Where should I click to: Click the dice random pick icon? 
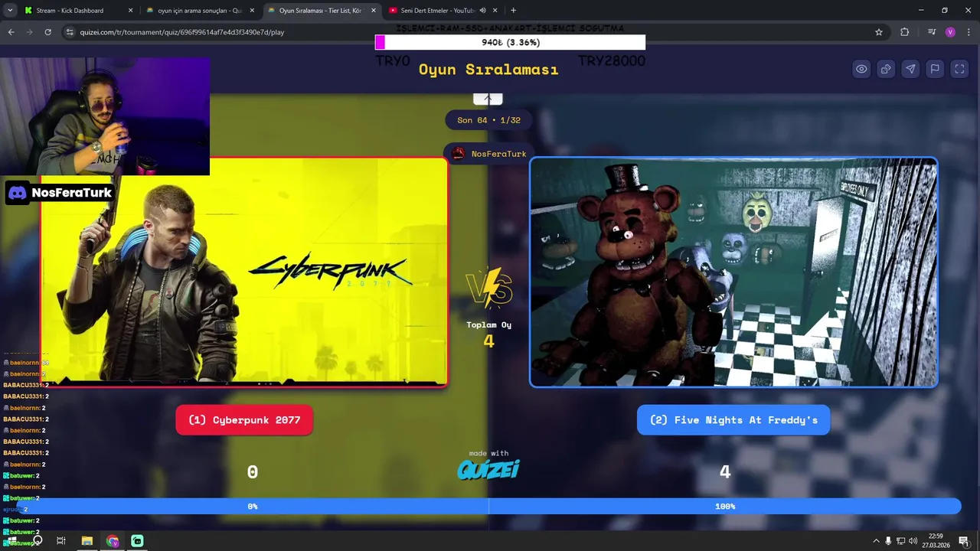click(x=886, y=69)
